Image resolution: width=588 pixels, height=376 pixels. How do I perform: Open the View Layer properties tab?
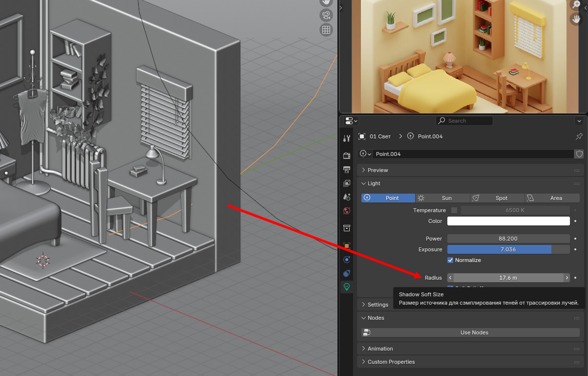coord(347,183)
